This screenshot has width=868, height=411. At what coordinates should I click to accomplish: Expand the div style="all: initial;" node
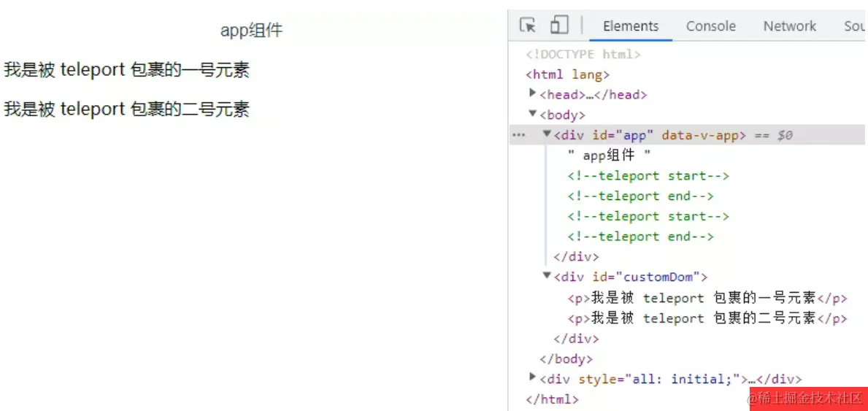point(532,377)
